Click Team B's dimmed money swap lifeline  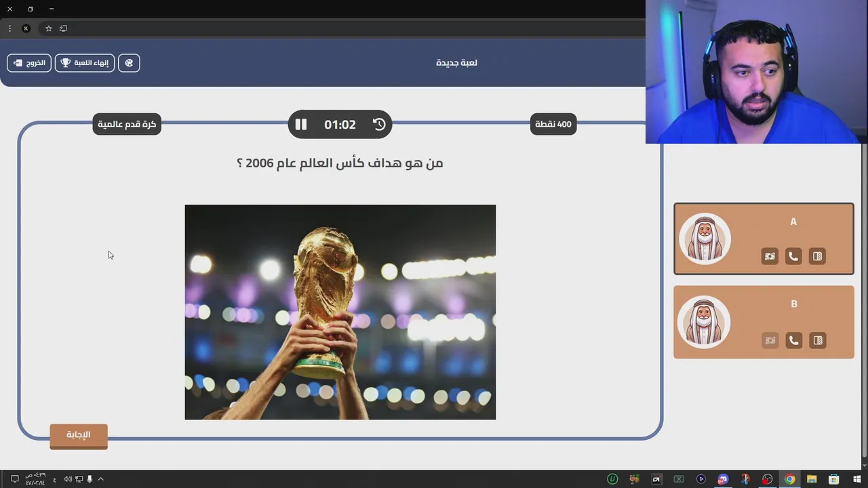tap(770, 340)
